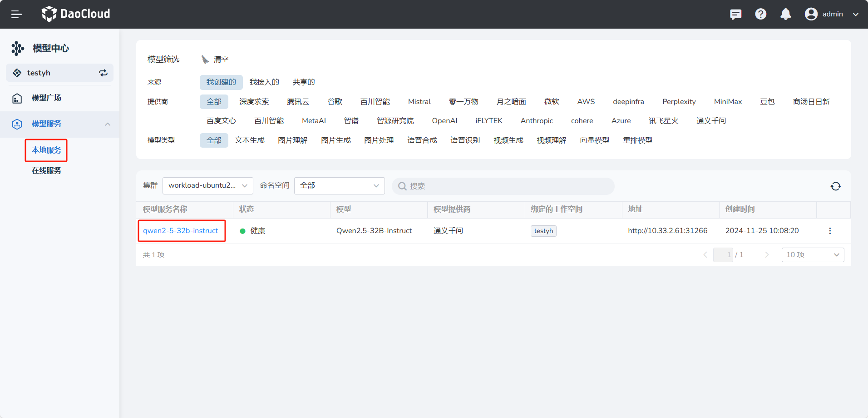This screenshot has height=418, width=868.
Task: Open the 10 项 page size dropdown
Action: (813, 255)
